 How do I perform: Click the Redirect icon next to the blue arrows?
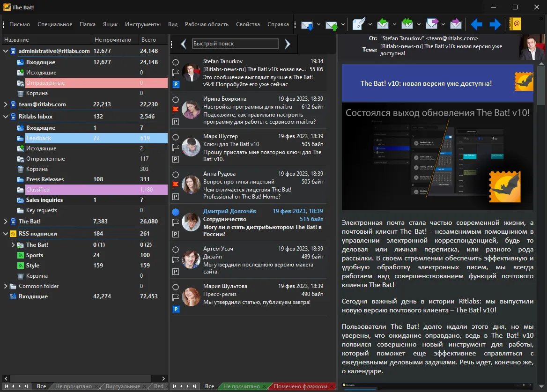click(456, 24)
